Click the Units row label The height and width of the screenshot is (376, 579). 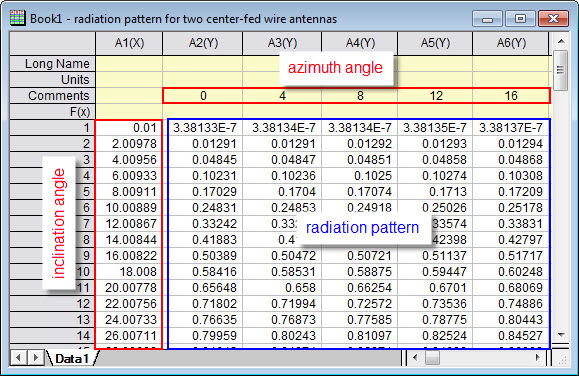tap(52, 79)
